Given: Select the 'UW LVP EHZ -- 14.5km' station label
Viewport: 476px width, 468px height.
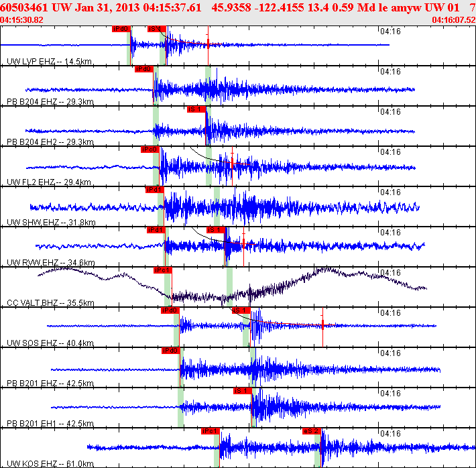Looking at the screenshot, I should coord(49,62).
